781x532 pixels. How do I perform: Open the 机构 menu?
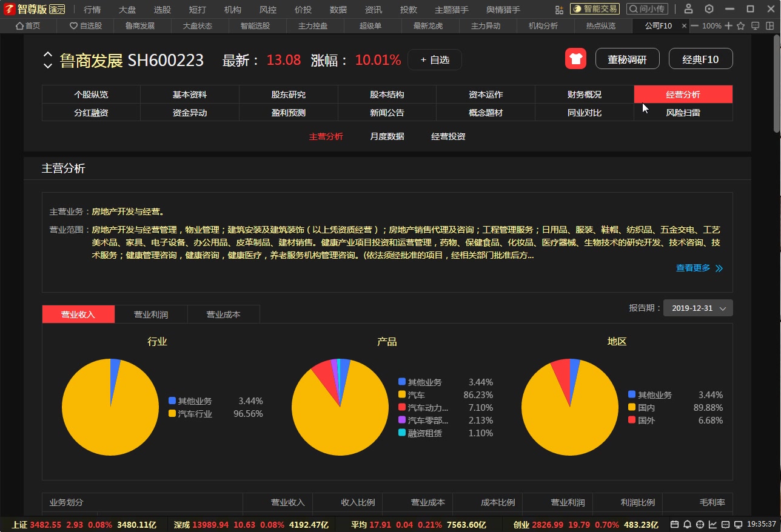[233, 10]
